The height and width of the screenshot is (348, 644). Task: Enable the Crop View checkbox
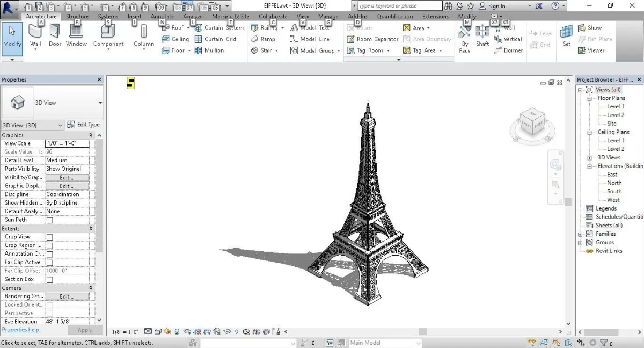click(49, 237)
